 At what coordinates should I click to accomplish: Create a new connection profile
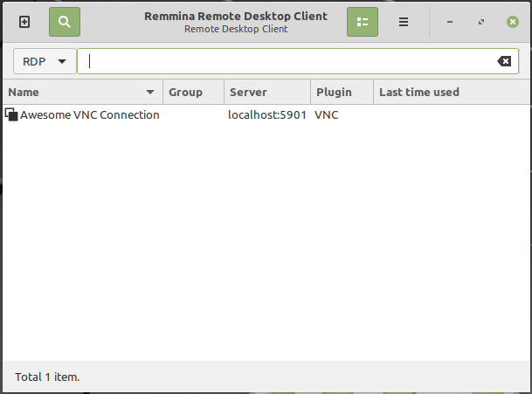[24, 22]
